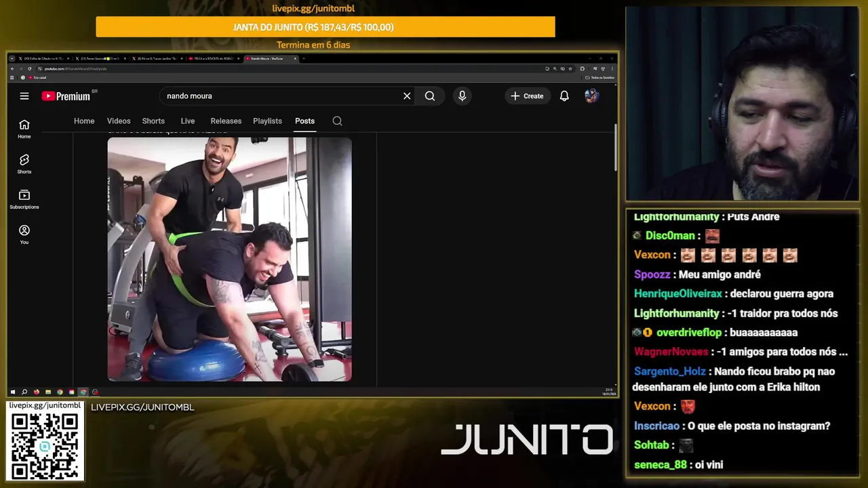Click the LivePix QR code
868x488 pixels.
tap(45, 446)
